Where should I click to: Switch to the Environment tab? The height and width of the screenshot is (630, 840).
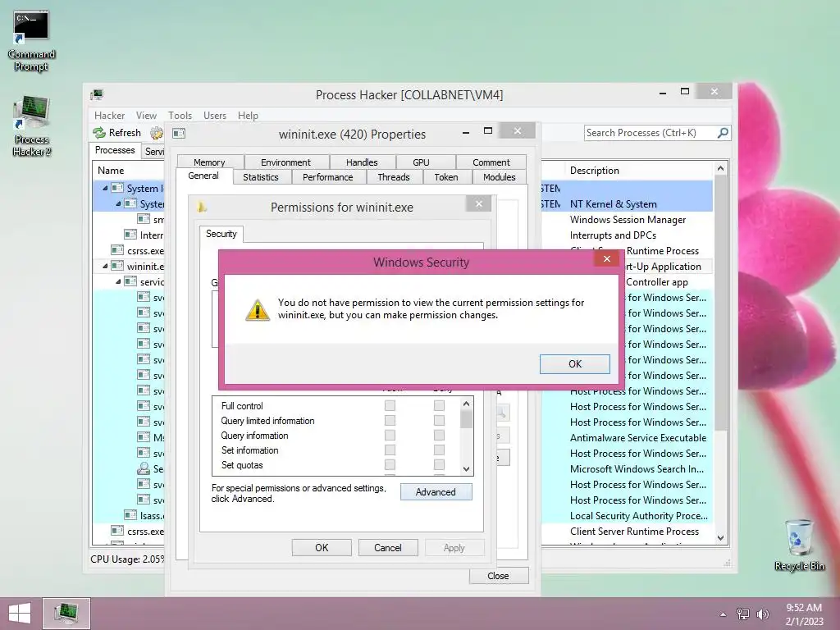click(286, 162)
